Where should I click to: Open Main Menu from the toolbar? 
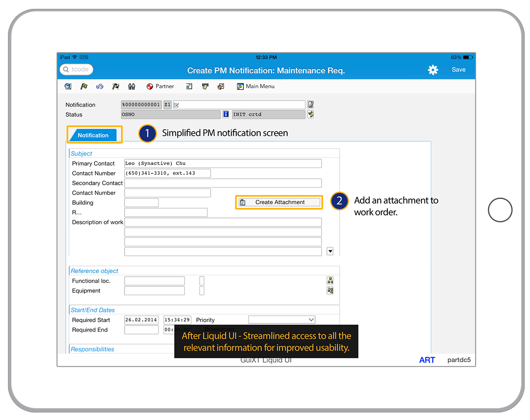pos(256,86)
